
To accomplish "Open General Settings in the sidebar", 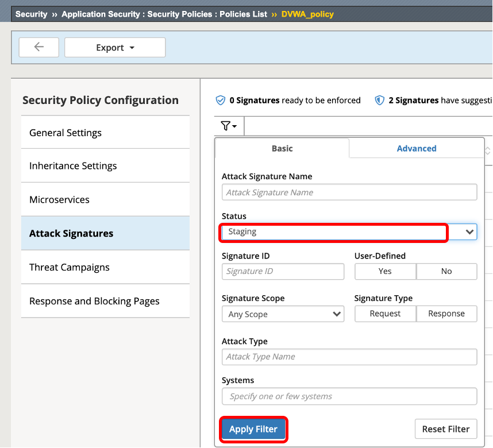I will pyautogui.click(x=105, y=133).
